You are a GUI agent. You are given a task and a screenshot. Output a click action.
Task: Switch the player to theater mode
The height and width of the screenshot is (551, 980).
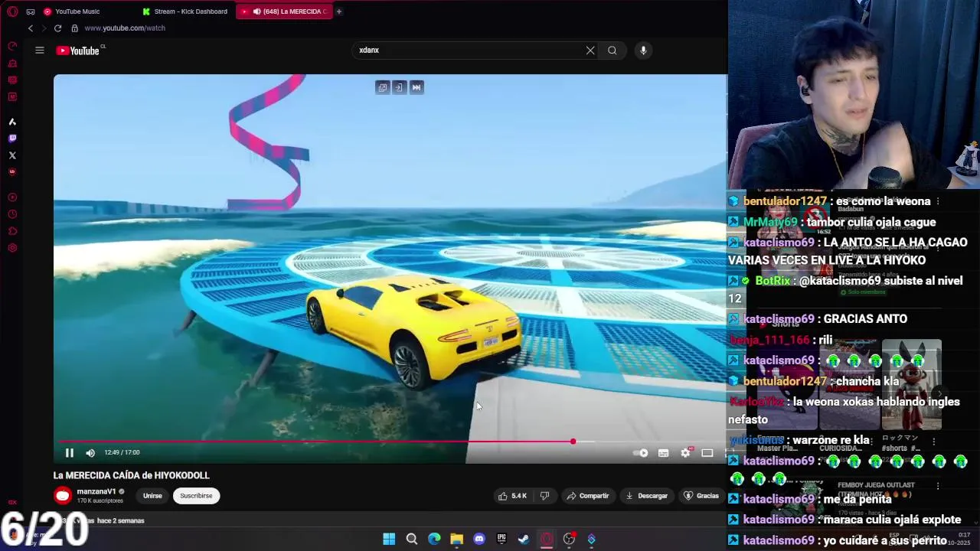click(707, 453)
